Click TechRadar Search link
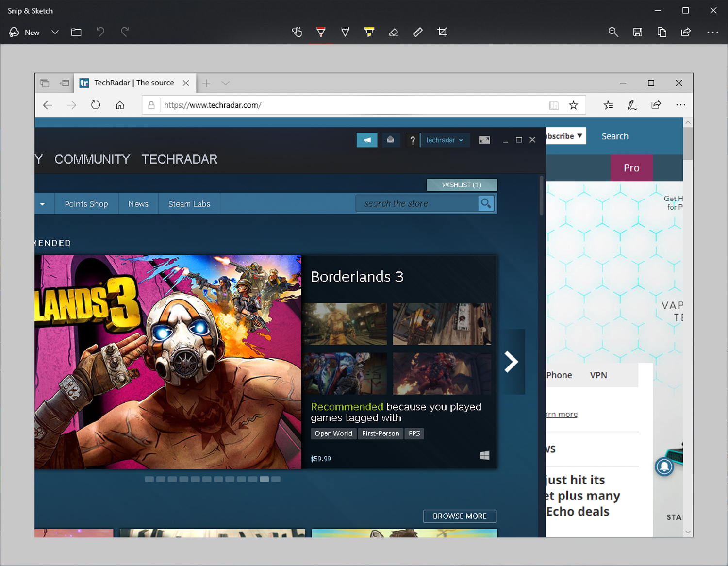The image size is (728, 566). [x=615, y=136]
